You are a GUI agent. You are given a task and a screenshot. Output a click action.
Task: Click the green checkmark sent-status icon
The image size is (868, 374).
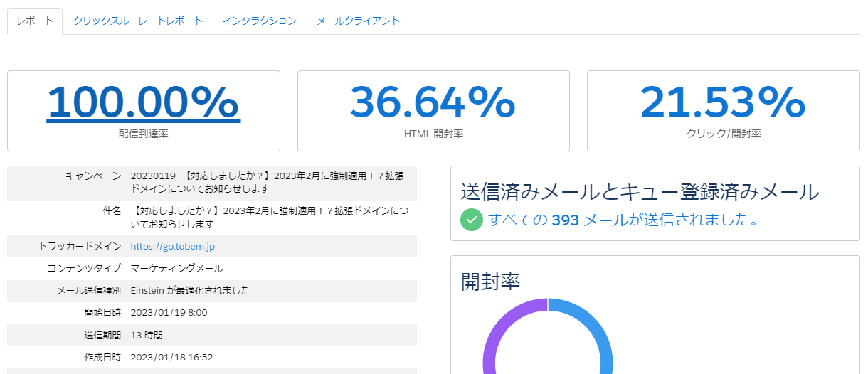click(472, 220)
